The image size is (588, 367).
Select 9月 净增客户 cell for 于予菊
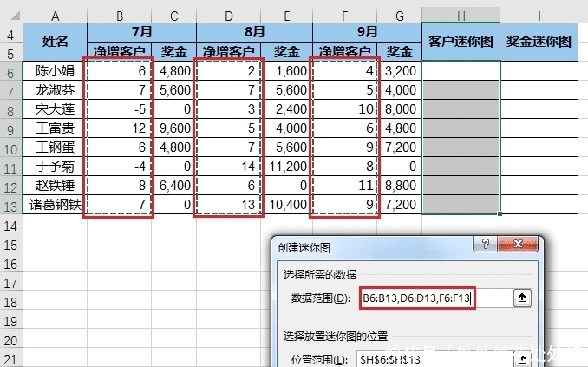[345, 167]
